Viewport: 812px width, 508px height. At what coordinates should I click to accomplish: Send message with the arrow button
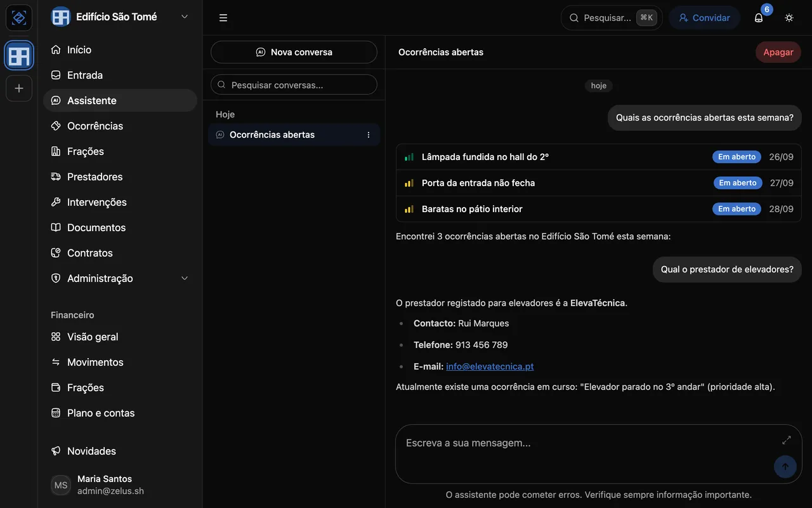(x=785, y=467)
